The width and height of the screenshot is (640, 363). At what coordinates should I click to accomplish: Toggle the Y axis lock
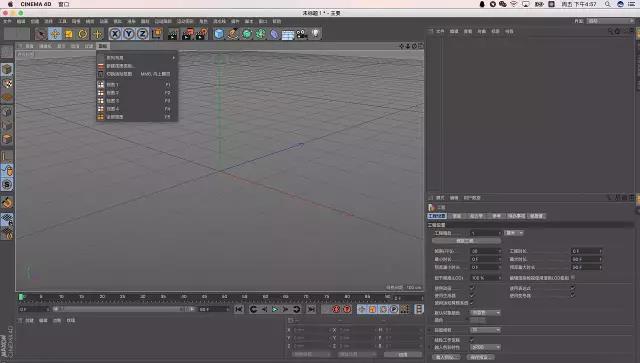pos(129,34)
